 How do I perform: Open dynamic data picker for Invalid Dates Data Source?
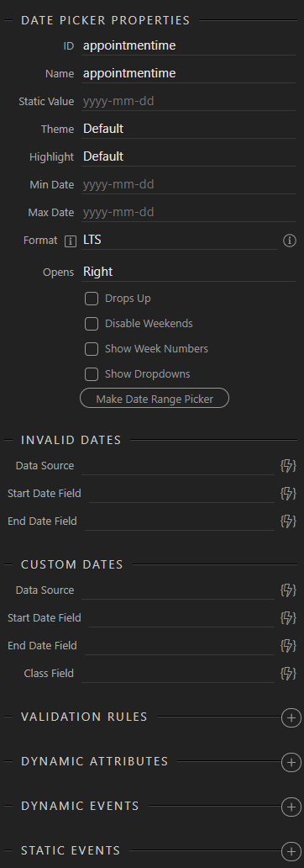pos(288,466)
